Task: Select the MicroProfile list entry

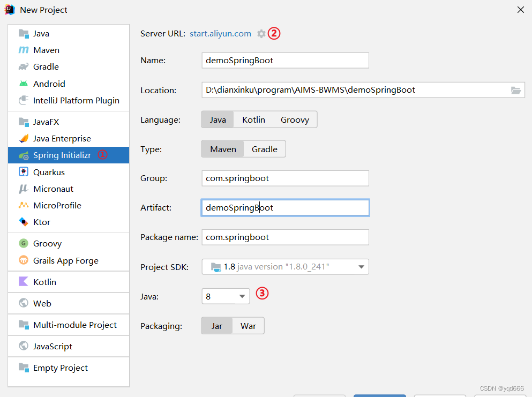Action: click(69, 205)
